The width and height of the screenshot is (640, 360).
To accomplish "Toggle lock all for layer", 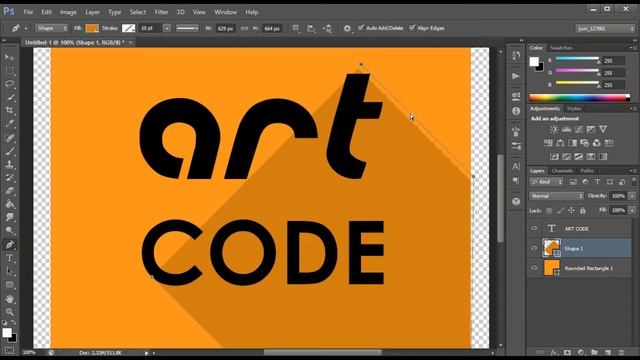I will pos(582,211).
